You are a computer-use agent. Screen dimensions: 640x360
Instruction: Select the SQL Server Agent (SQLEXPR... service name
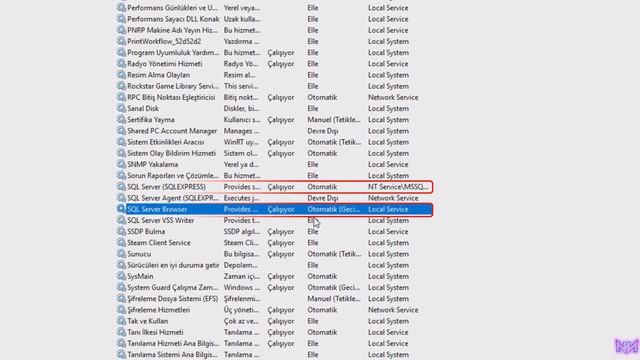(173, 198)
